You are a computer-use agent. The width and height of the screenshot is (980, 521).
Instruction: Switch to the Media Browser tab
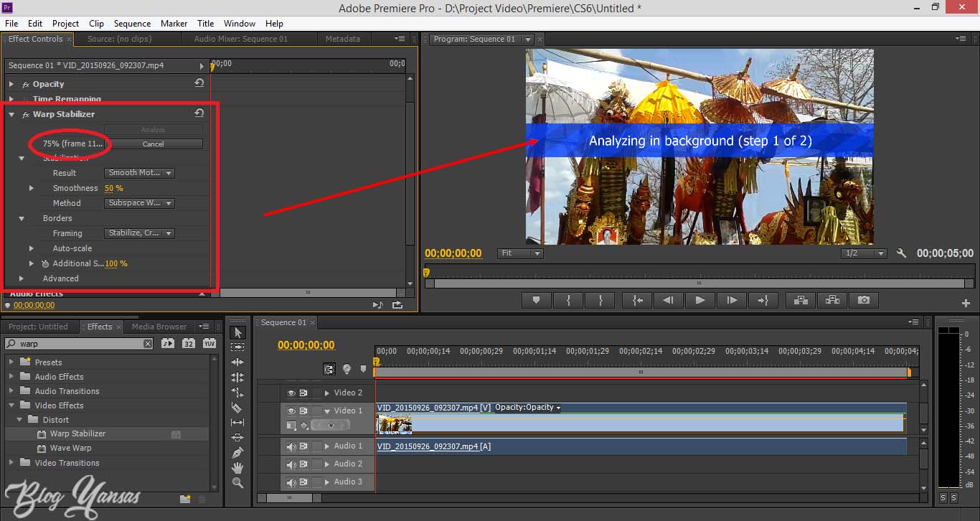click(159, 327)
